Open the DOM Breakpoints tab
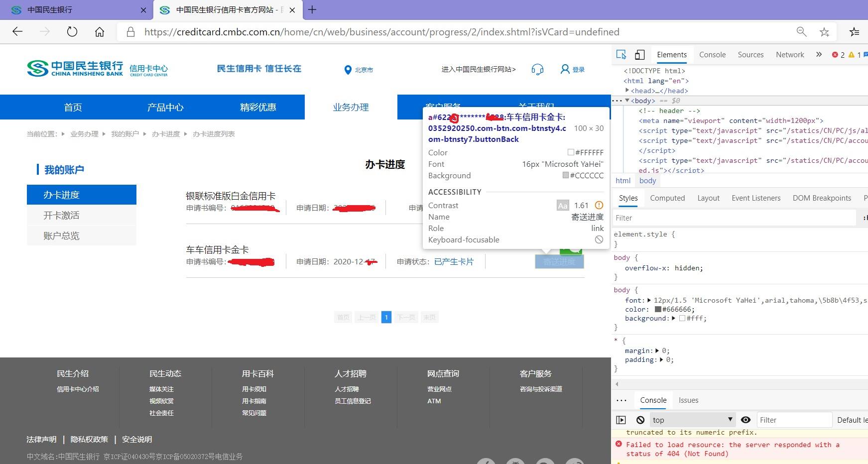This screenshot has width=868, height=464. (x=822, y=198)
